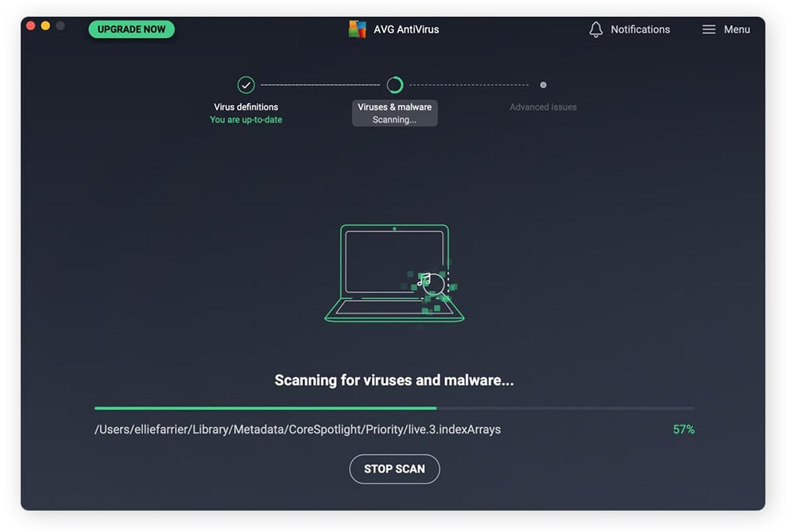Viewport: 786px width, 532px height.
Task: Select the Advanced issues step dot
Action: [x=544, y=84]
